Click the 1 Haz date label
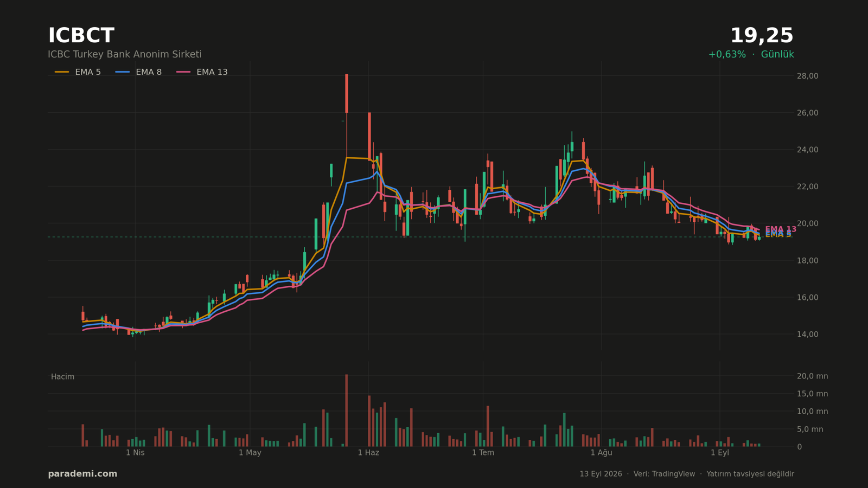This screenshot has height=488, width=868. [x=368, y=453]
